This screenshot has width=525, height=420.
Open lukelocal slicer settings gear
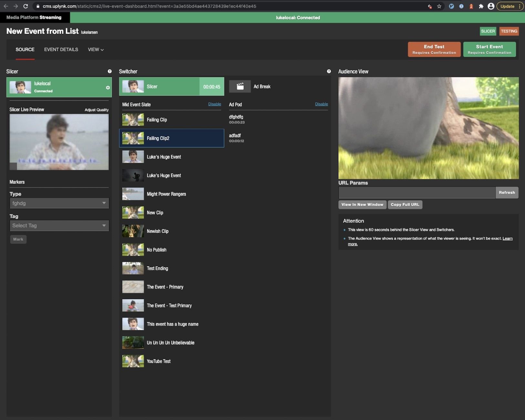108,88
